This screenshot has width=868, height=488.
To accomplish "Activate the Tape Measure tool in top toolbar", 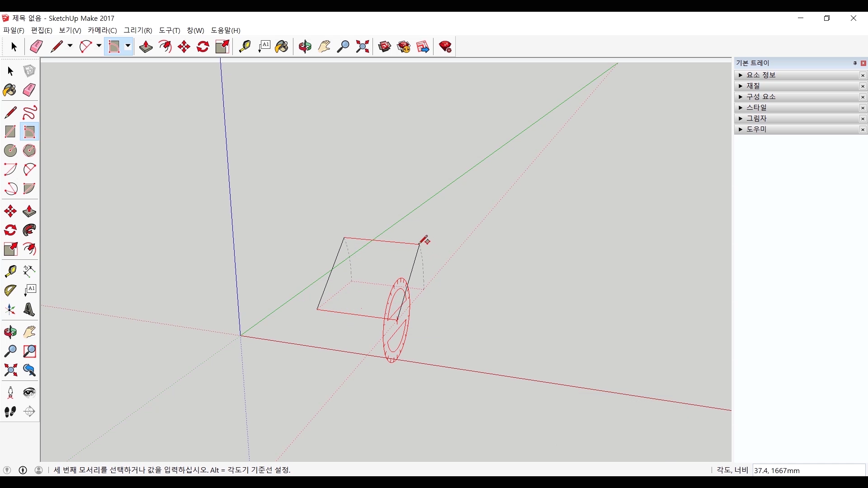I will click(x=245, y=47).
